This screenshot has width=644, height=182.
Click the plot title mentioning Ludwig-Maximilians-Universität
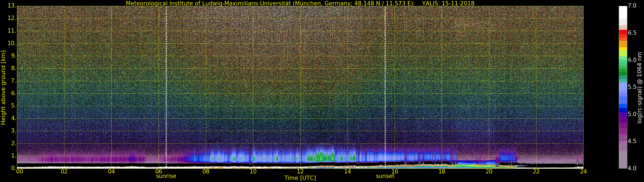click(x=300, y=3)
